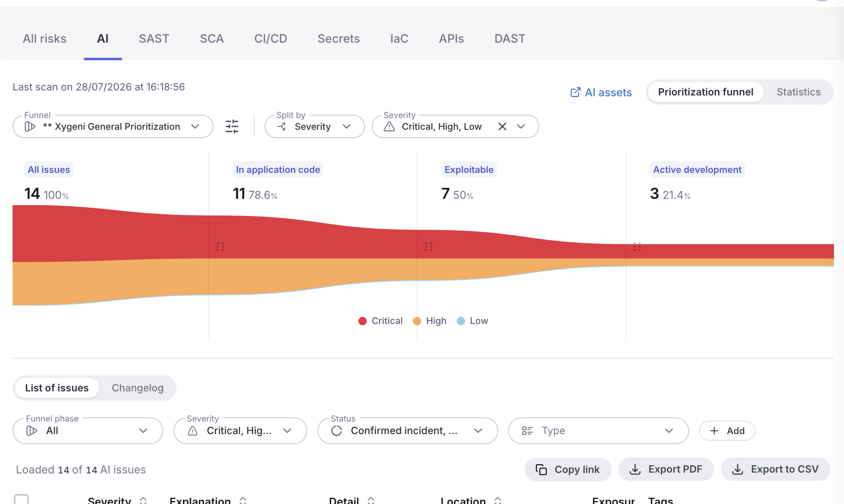
Task: Toggle to the Changelog view
Action: 138,388
